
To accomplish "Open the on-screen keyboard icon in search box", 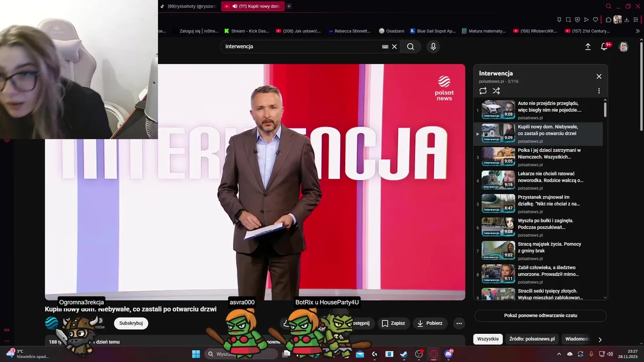I will point(385,47).
